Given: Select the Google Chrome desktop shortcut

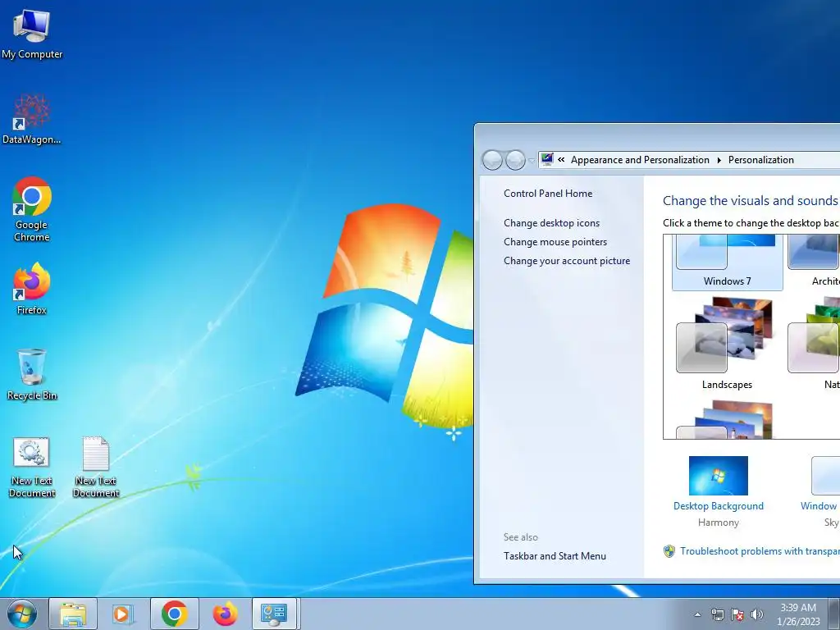Looking at the screenshot, I should pyautogui.click(x=32, y=209).
